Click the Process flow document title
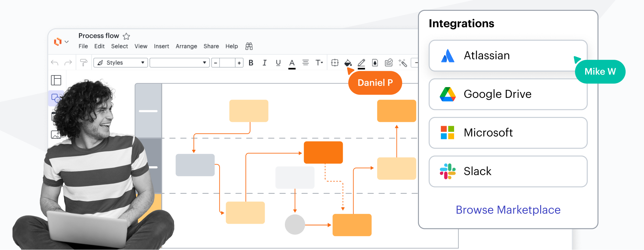This screenshot has width=644, height=250. [x=99, y=36]
